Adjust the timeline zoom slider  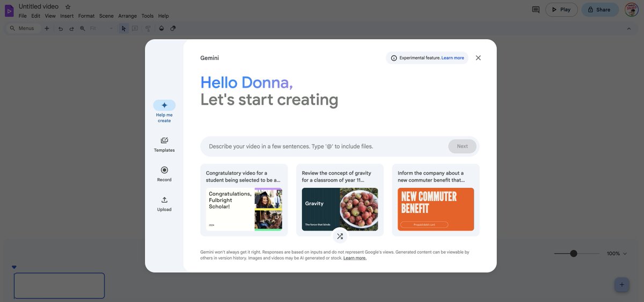tap(574, 253)
